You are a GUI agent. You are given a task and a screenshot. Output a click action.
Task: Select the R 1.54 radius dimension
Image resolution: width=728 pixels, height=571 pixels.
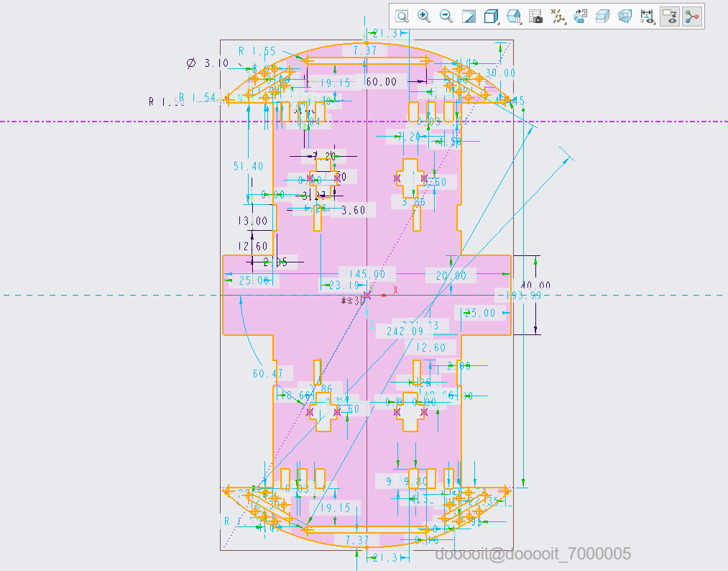pyautogui.click(x=198, y=98)
